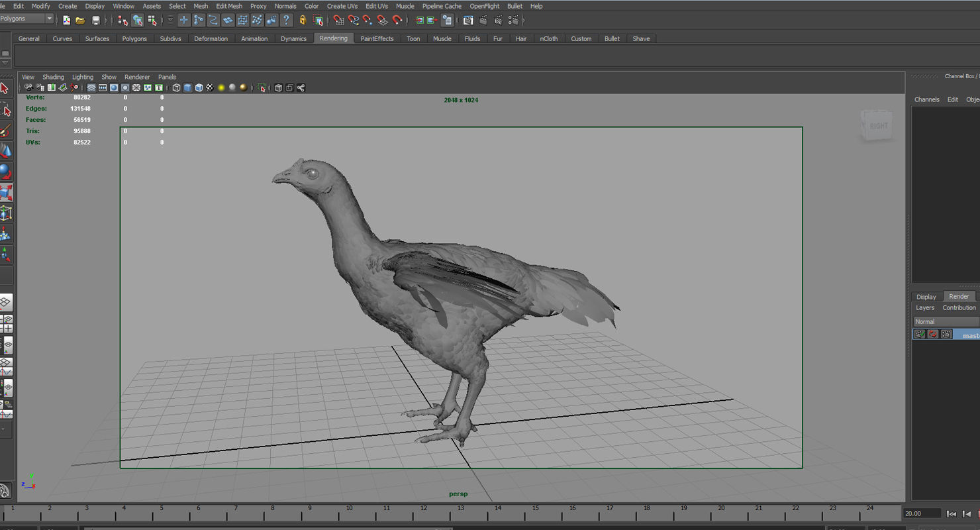Screen dimensions: 980x530
Task: Enable snap to points magnet icon
Action: [367, 21]
